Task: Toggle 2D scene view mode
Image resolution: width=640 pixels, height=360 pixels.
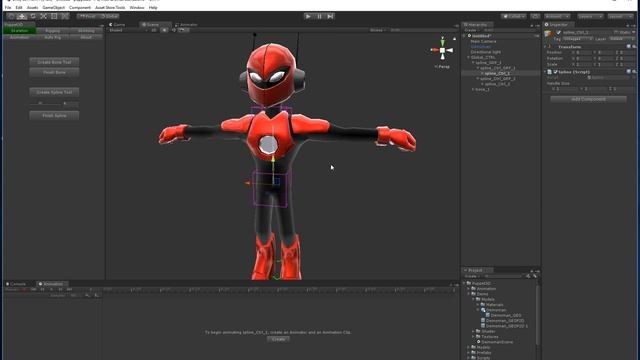Action: (x=154, y=30)
